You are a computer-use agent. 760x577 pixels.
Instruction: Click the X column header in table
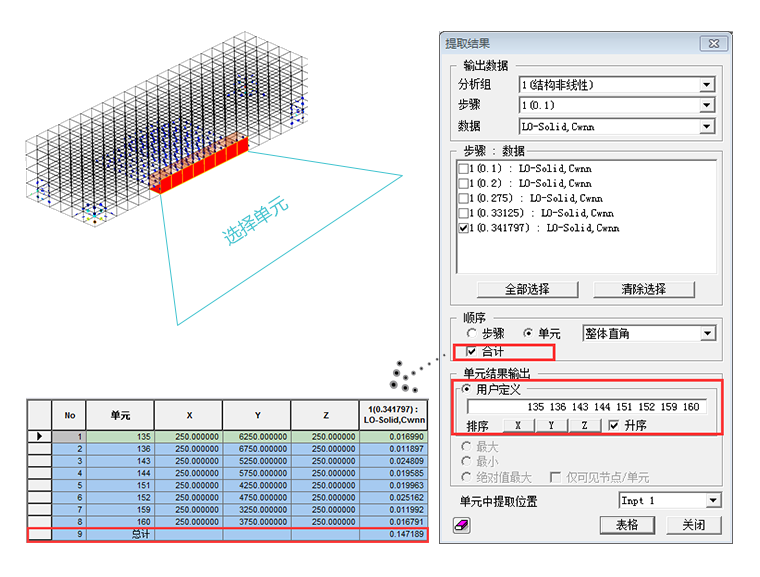point(189,416)
